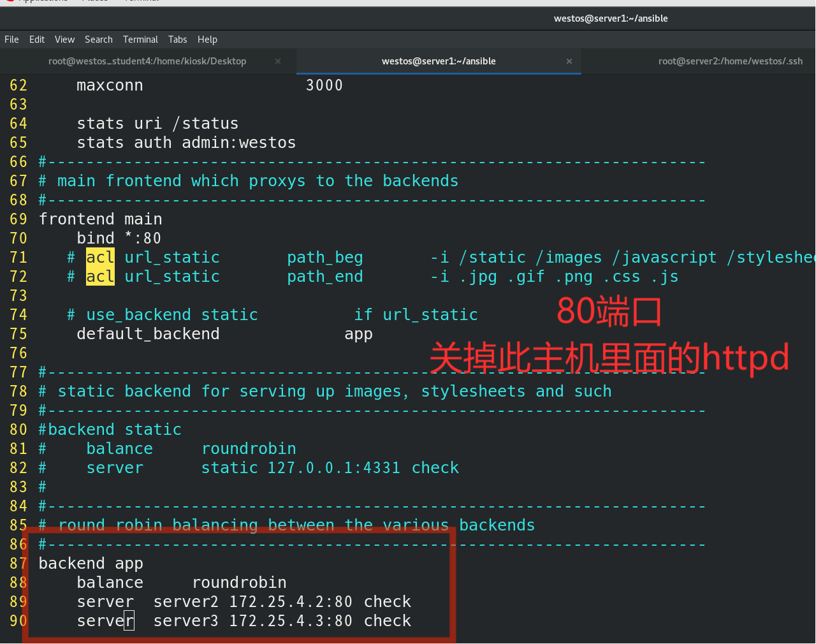Click path_beg on line 71

(325, 258)
